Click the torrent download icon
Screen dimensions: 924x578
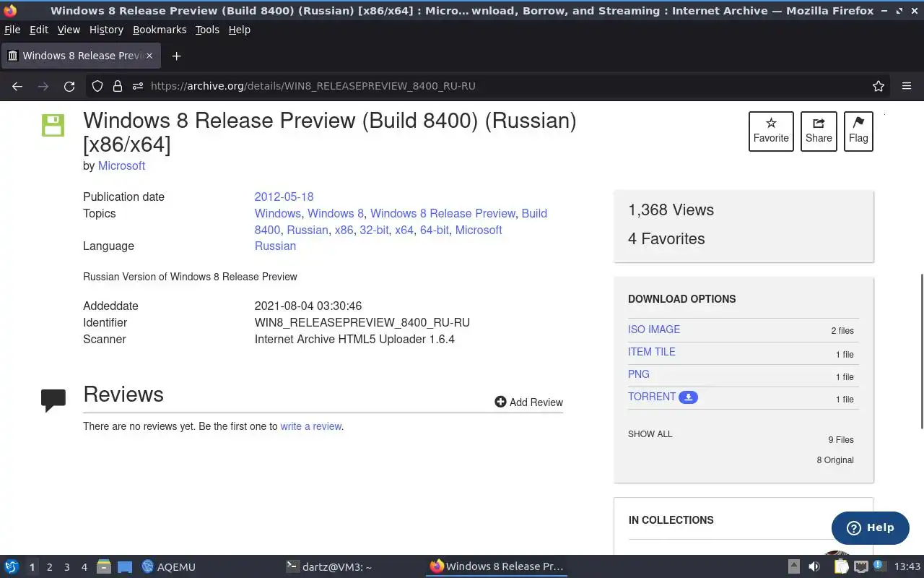point(689,397)
